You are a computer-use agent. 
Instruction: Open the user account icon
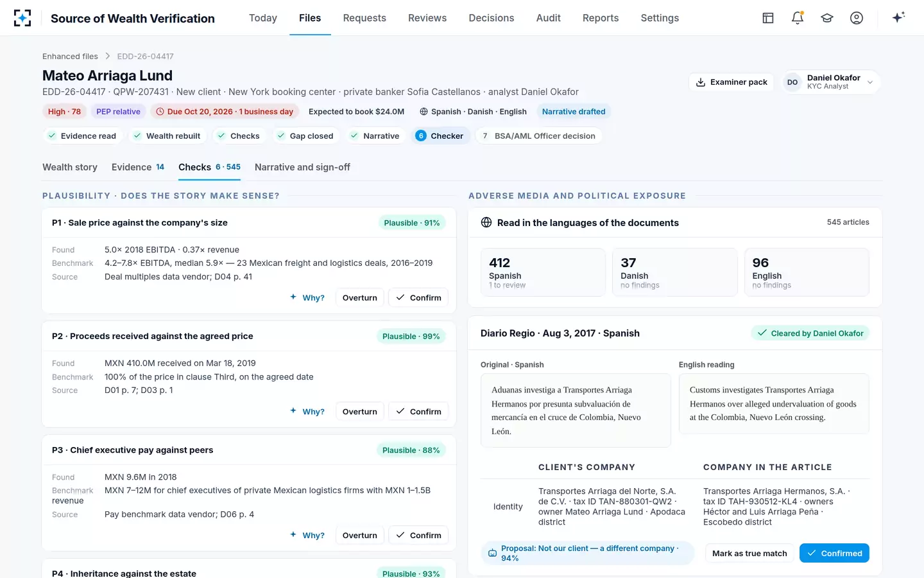(857, 18)
